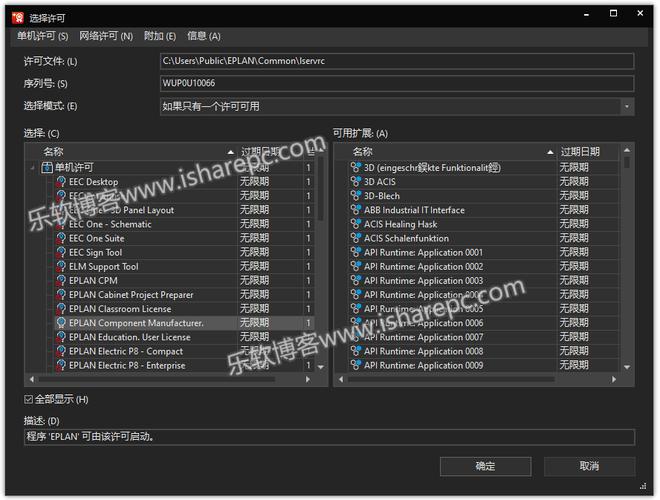Click the EPLAN Component Manufacturer icon
Viewport: 660px width, 500px height.
pos(61,322)
